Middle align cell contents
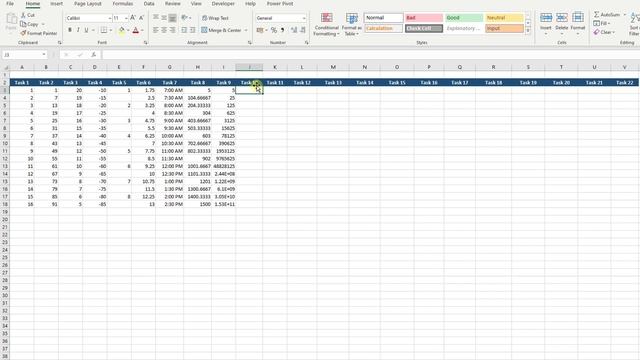This screenshot has height=360, width=640. [x=164, y=18]
